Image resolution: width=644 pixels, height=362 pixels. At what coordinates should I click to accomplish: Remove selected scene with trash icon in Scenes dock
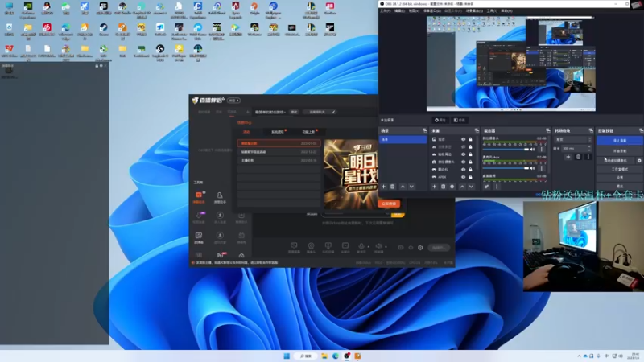pos(393,187)
